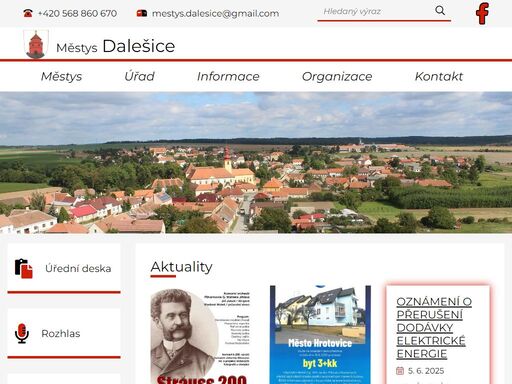
Task: Click the Městys Dalešice site title
Action: (115, 46)
